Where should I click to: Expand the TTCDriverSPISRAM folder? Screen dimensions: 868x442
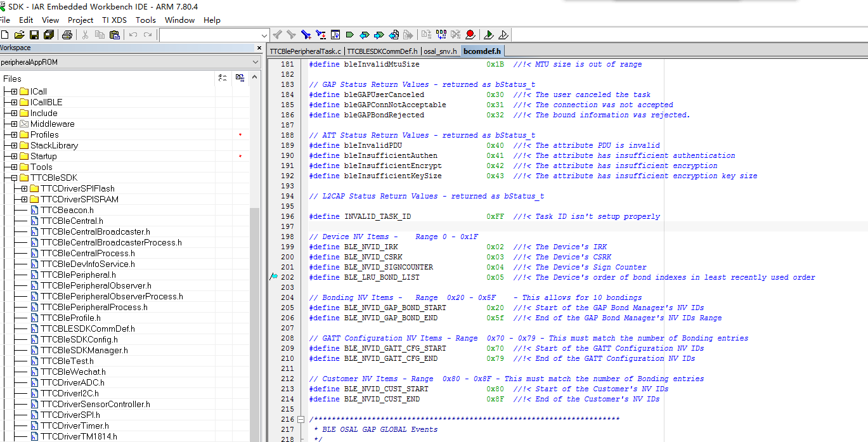(x=24, y=199)
